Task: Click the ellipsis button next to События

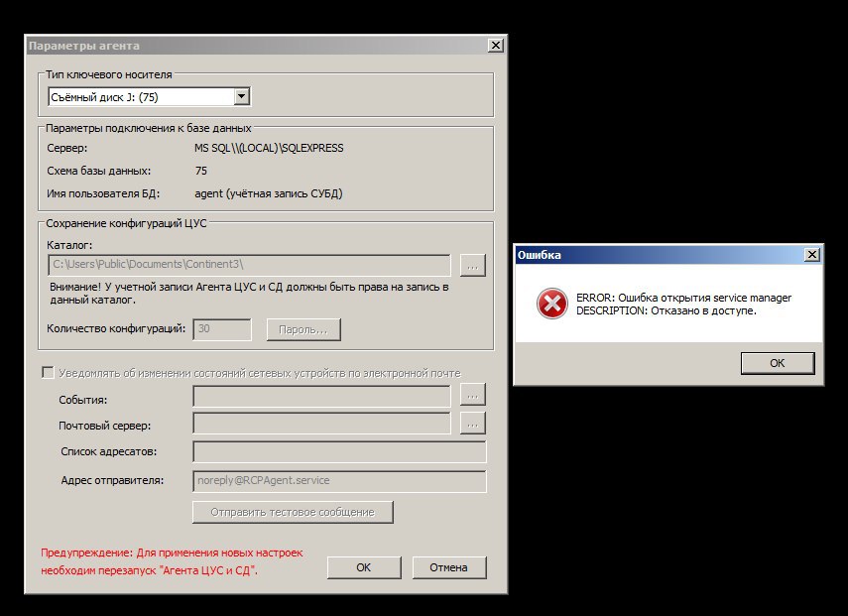Action: point(473,395)
